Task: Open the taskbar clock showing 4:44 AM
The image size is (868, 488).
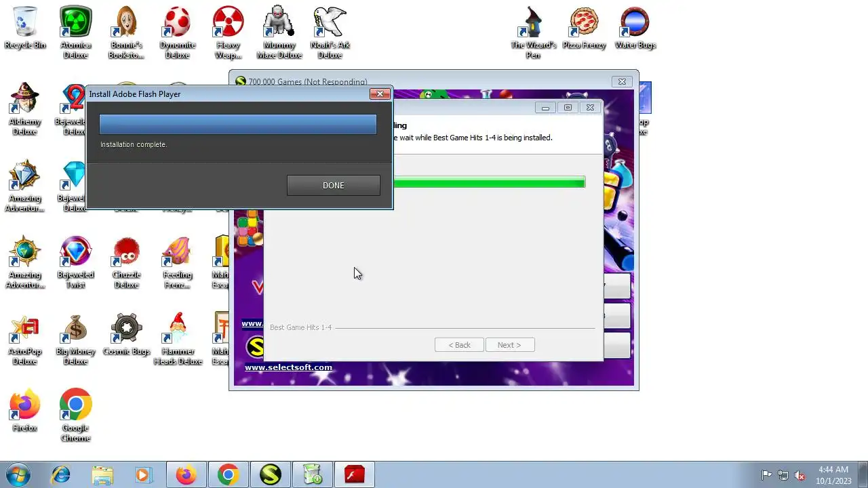Action: 833,475
